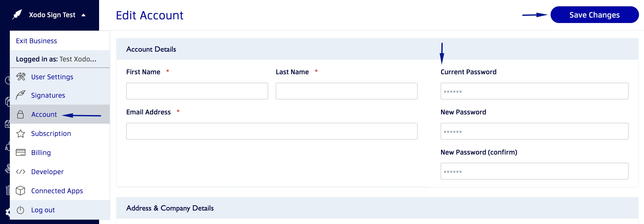The image size is (644, 224).
Task: Click the Connected Apps box icon
Action: coord(20,191)
